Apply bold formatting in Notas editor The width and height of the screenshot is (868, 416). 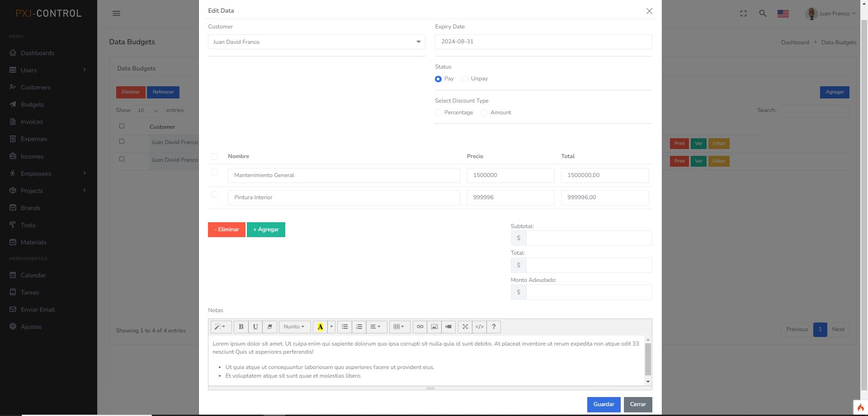[x=241, y=327]
